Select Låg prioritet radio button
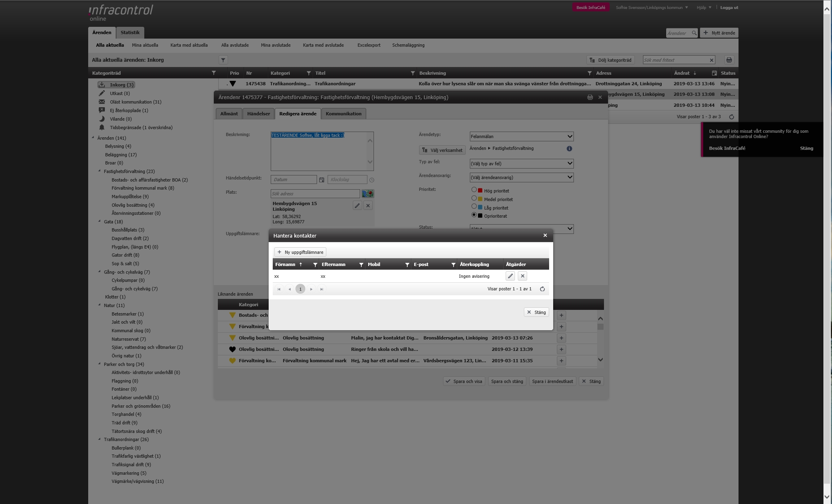The width and height of the screenshot is (832, 504). click(x=474, y=206)
